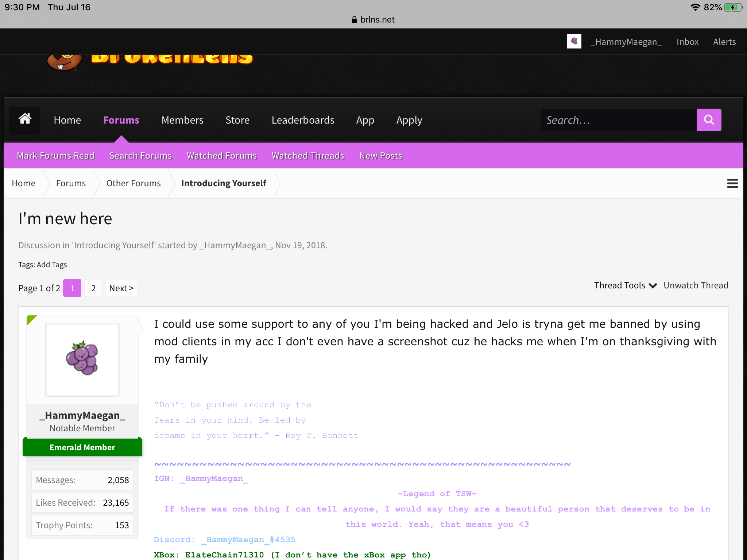Go to the Members tab
The height and width of the screenshot is (560, 747).
click(182, 120)
